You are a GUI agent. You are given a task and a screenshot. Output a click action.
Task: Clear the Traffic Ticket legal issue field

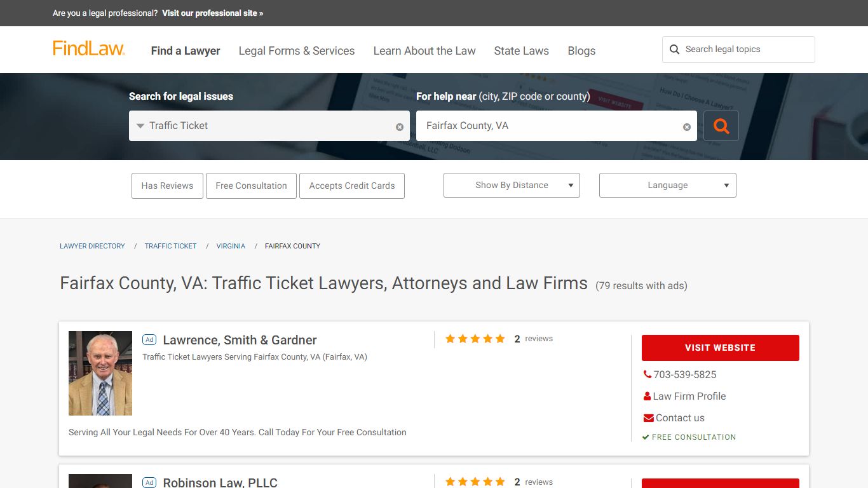[400, 127]
